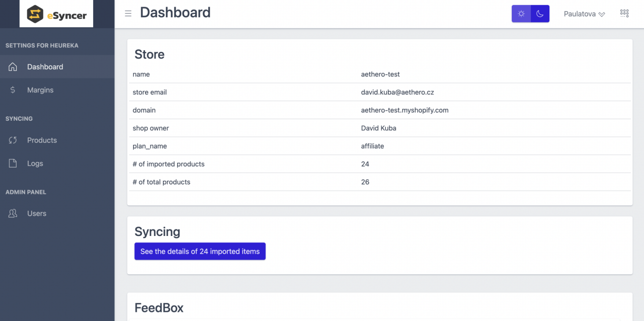Image resolution: width=644 pixels, height=321 pixels.
Task: Click See the details of 24 imported items
Action: pos(200,252)
